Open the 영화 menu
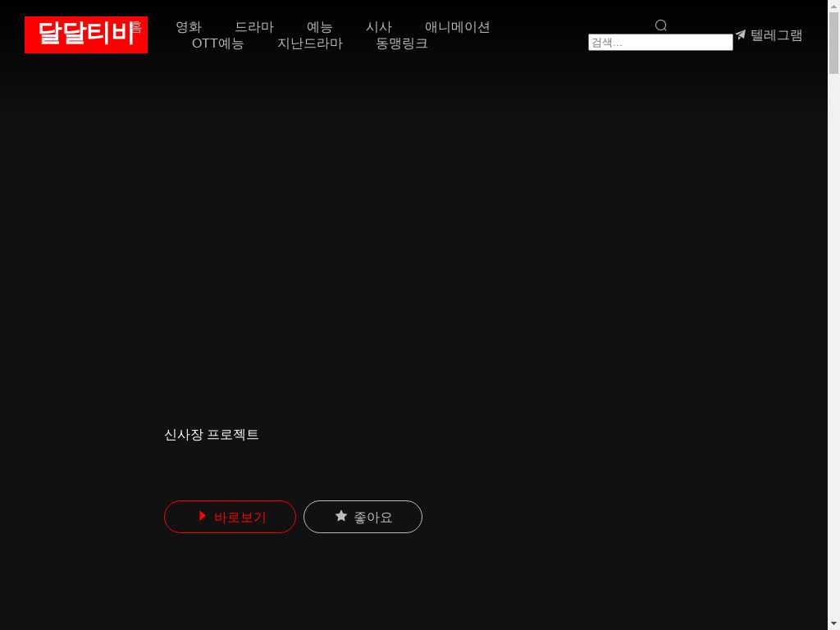This screenshot has width=840, height=630. tap(189, 27)
